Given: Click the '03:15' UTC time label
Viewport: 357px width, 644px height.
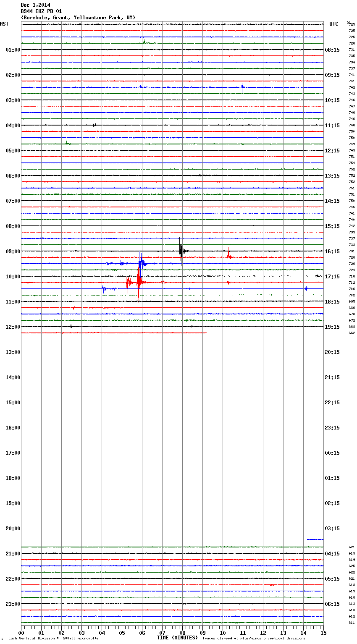Looking at the screenshot, I should pos(332,529).
